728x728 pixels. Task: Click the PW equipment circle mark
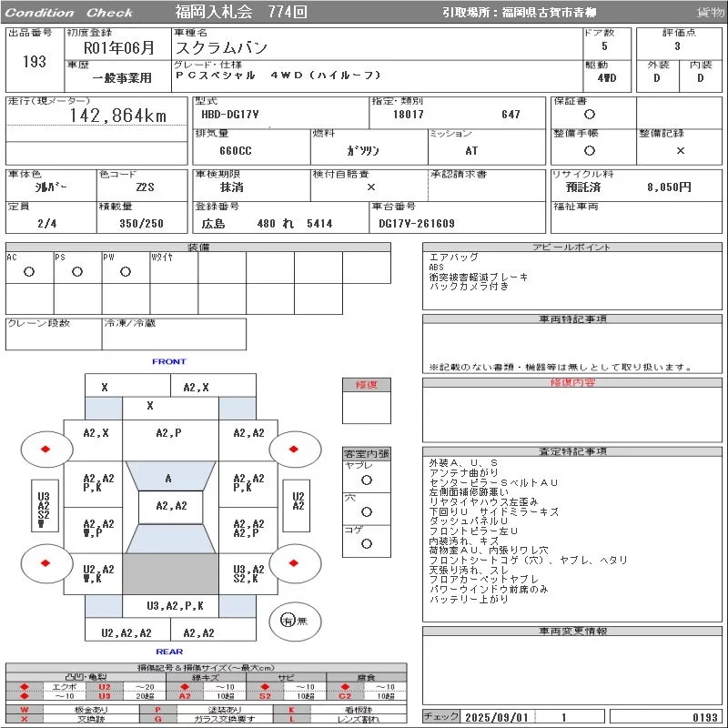pos(126,271)
